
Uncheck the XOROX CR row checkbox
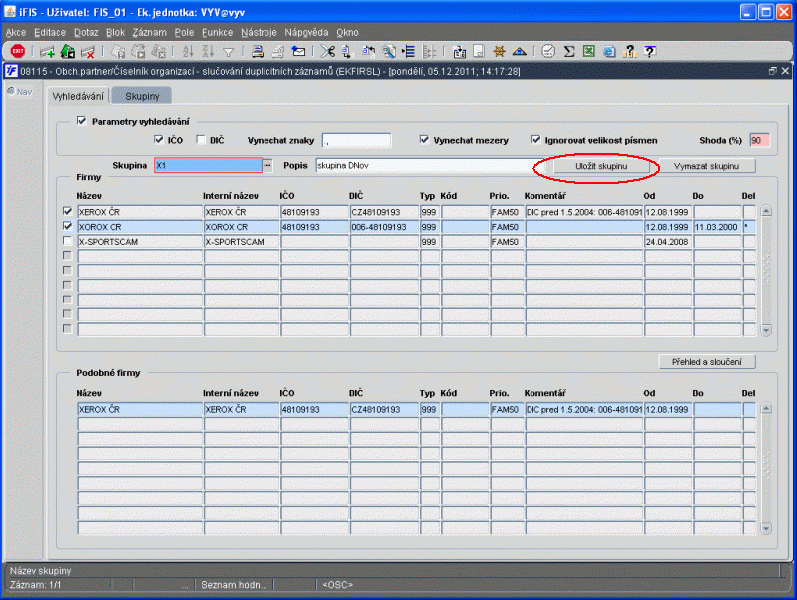[x=67, y=226]
